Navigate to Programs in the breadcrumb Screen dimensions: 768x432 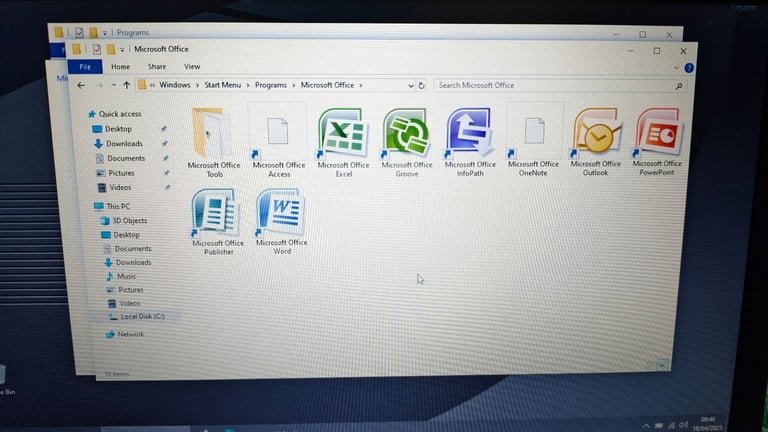[x=271, y=85]
